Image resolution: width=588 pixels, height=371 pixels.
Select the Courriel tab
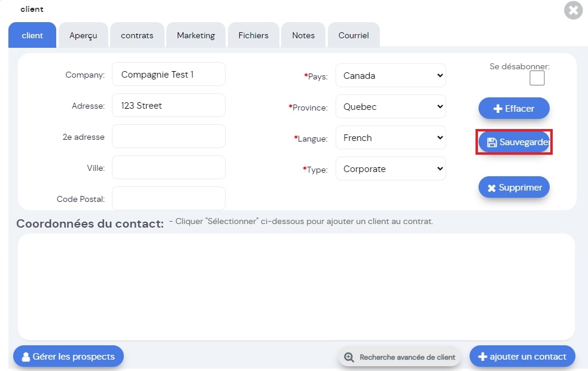coord(354,35)
